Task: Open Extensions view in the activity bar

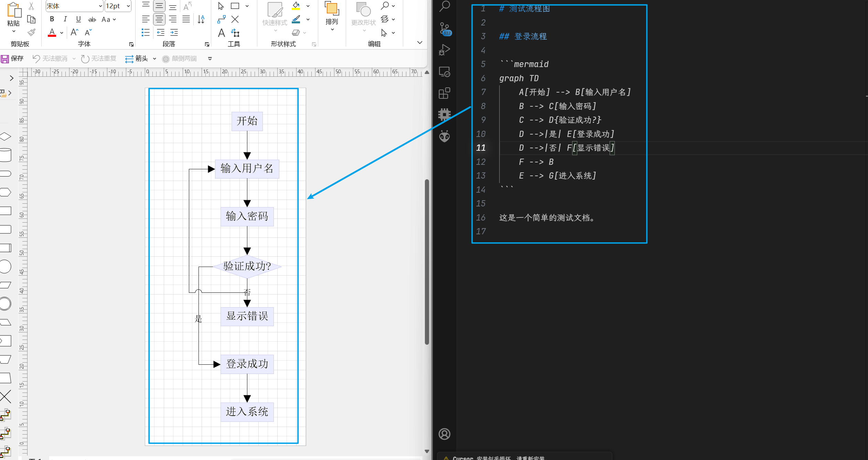Action: [444, 93]
